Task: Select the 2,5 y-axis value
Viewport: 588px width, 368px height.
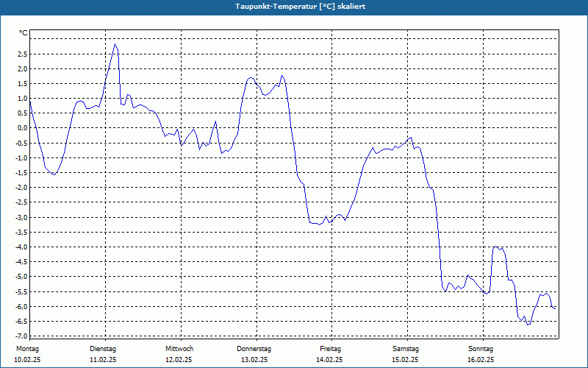Action: point(23,54)
